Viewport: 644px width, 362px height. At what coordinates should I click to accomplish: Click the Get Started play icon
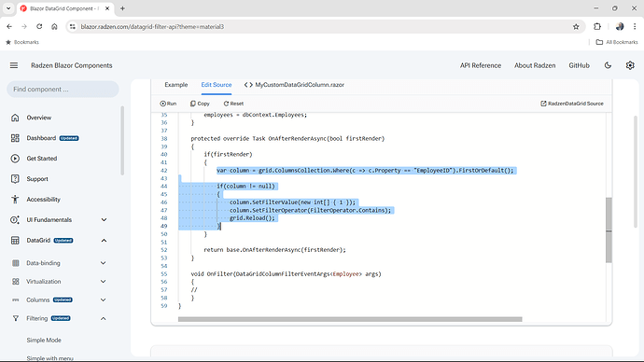click(15, 159)
